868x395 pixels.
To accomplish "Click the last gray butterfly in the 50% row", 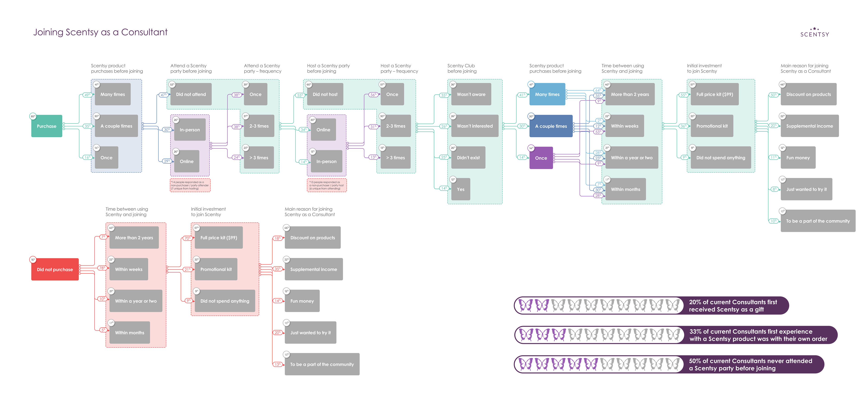I will point(673,364).
